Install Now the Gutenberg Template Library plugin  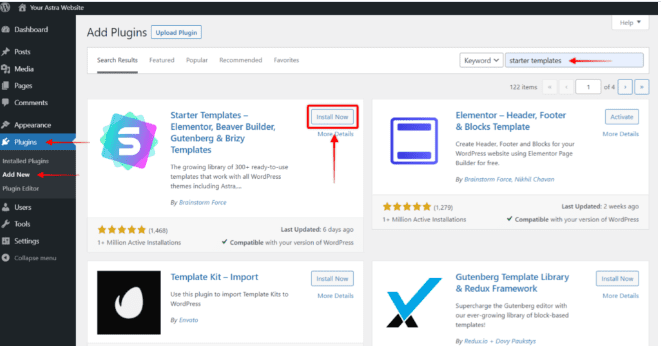(x=617, y=279)
